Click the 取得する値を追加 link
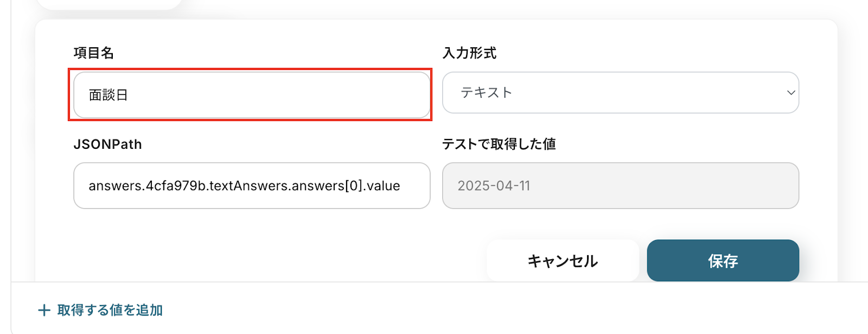 [110, 310]
